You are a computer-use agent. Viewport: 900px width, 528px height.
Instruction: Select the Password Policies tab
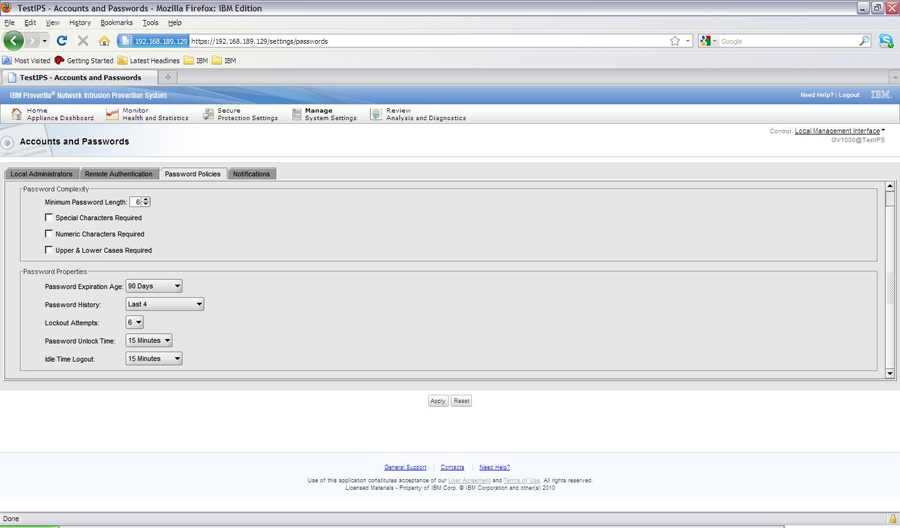coord(192,174)
